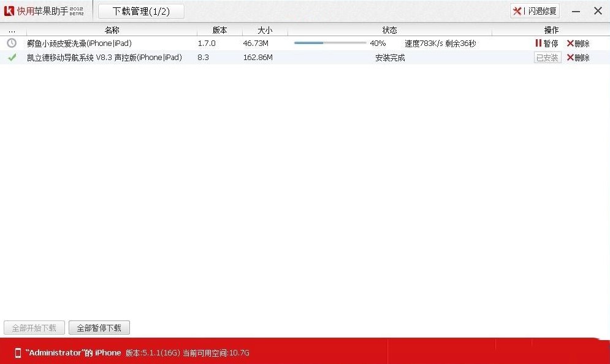The width and height of the screenshot is (610, 364).
Task: Click the 版本:5.1.1(16G) status text
Action: [x=153, y=353]
